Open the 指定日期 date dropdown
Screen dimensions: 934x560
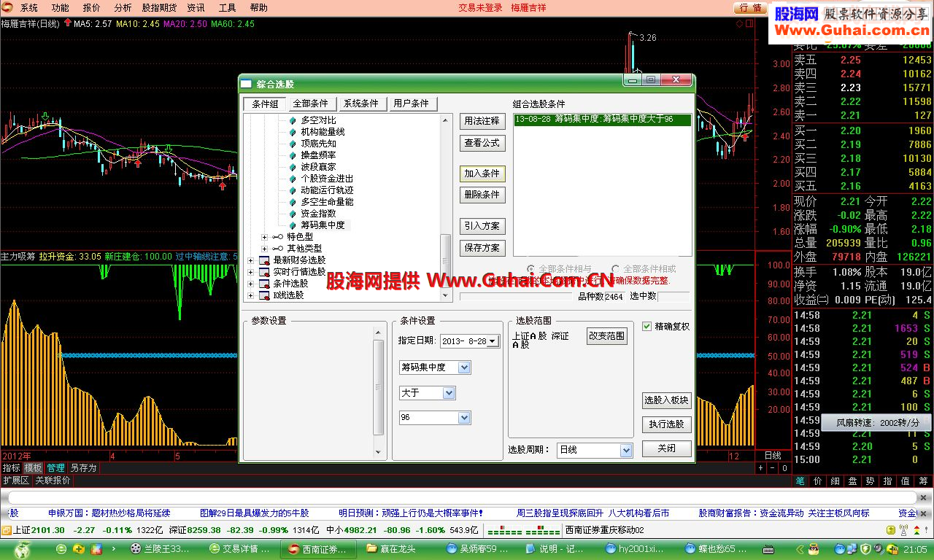click(x=493, y=341)
